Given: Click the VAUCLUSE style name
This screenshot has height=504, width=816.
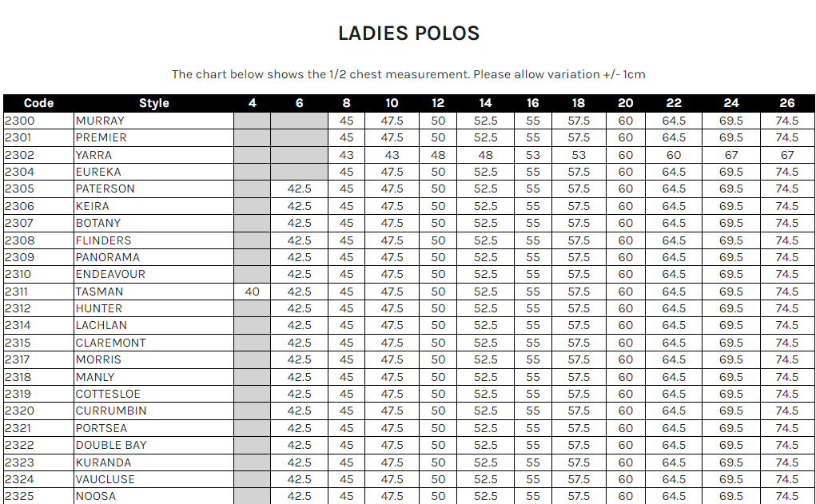Looking at the screenshot, I should [105, 479].
